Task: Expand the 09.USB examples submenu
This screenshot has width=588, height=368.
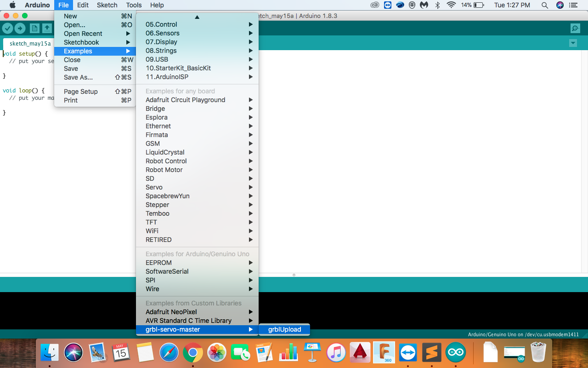Action: coord(197,59)
